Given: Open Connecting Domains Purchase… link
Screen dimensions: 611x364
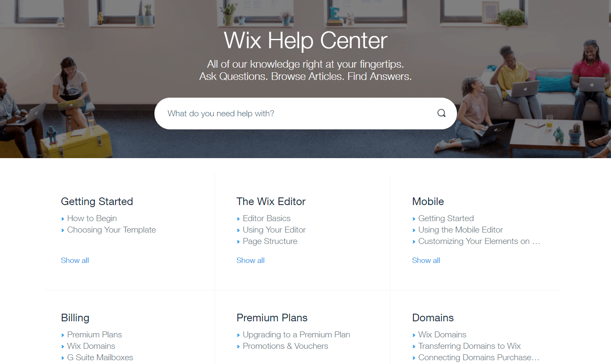Looking at the screenshot, I should click(479, 357).
